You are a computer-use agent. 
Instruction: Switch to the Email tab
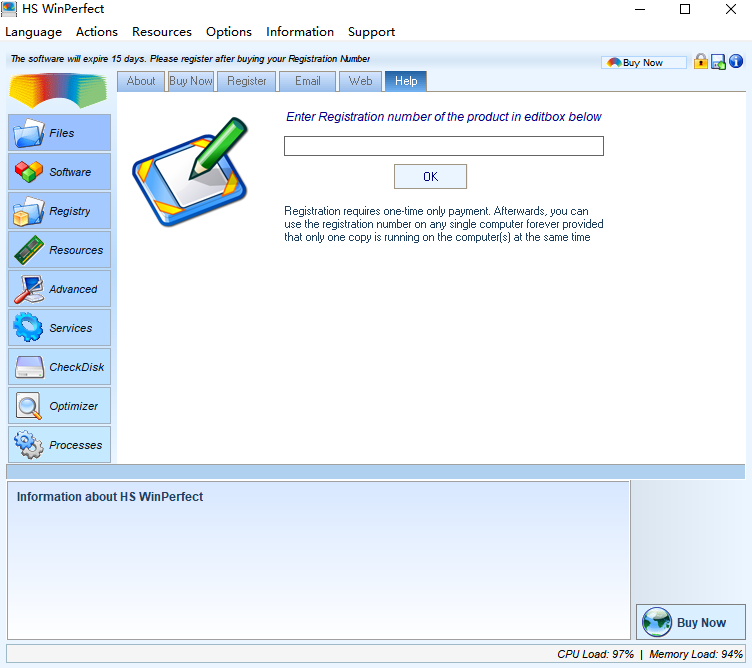(x=308, y=81)
